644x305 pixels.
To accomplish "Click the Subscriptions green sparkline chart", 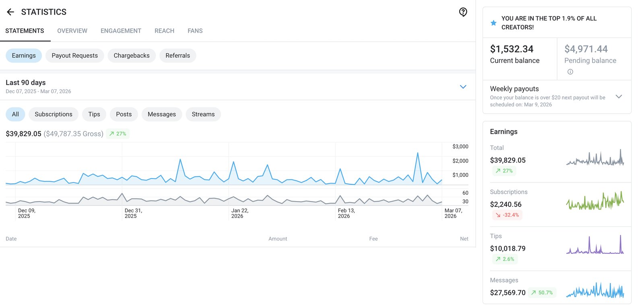I will click(x=595, y=201).
